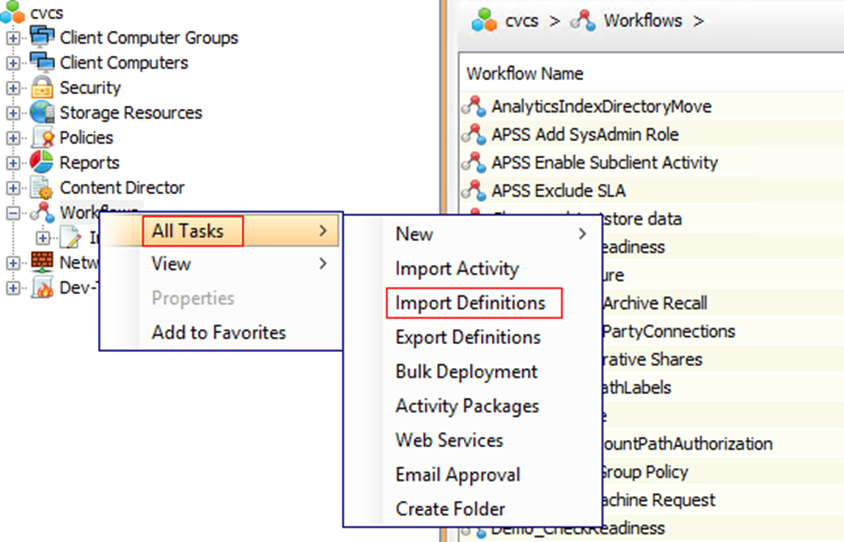Click the Client Computers icon
The image size is (844, 542).
(43, 63)
